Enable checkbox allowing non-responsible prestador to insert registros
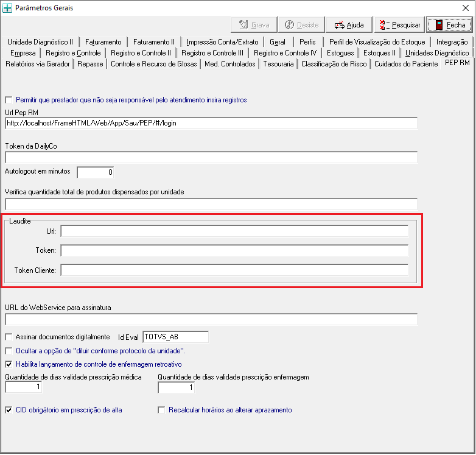The image size is (476, 455). coord(9,100)
